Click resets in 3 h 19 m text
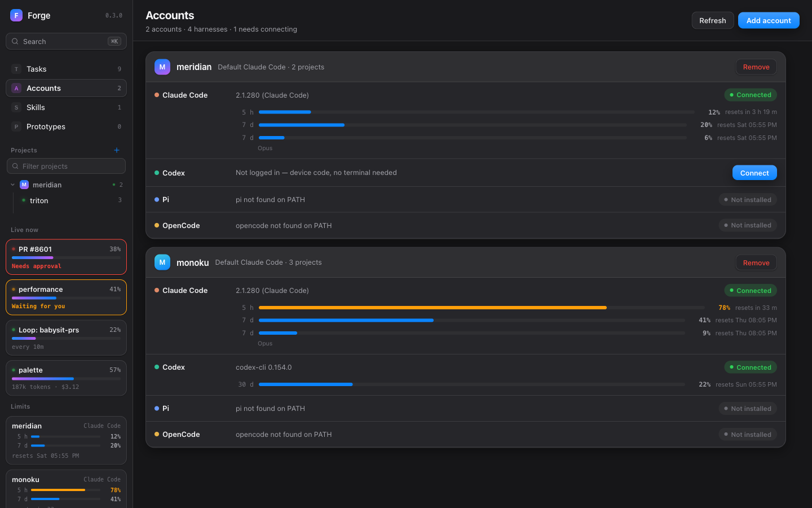The width and height of the screenshot is (812, 508). coord(751,112)
